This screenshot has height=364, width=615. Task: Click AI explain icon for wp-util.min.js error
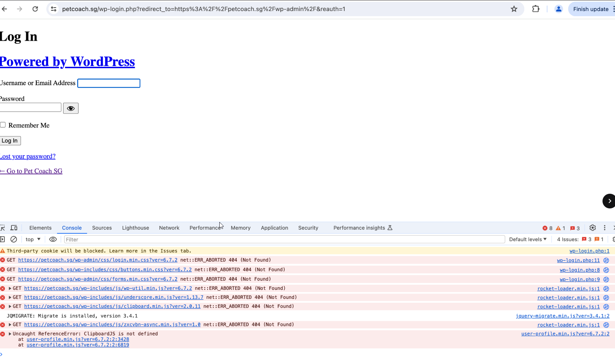click(x=606, y=289)
